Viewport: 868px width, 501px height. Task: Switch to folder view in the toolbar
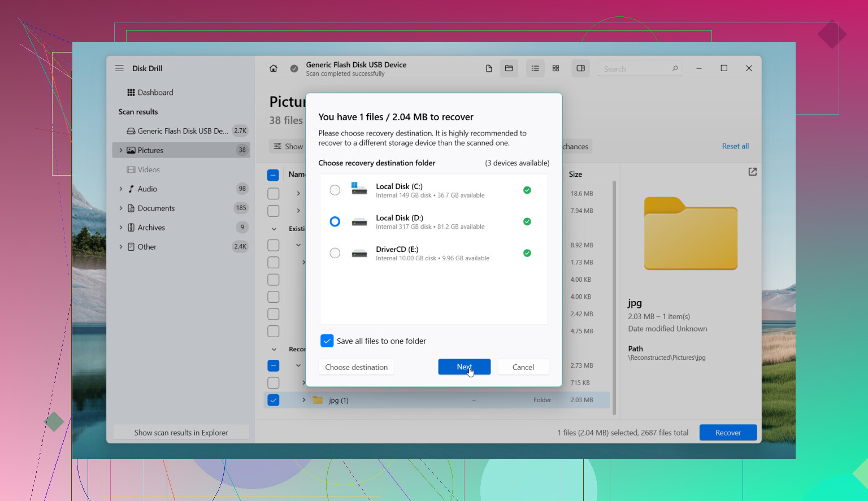pos(509,68)
